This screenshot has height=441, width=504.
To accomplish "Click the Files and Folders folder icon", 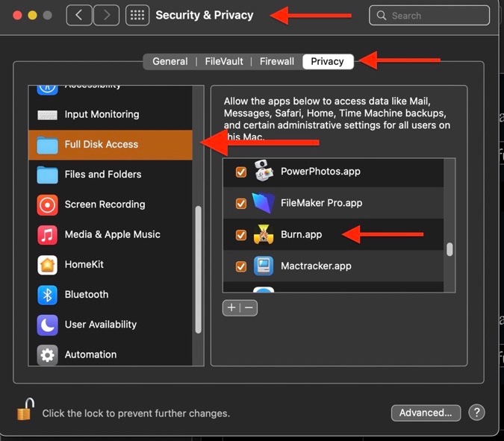I will click(x=47, y=175).
